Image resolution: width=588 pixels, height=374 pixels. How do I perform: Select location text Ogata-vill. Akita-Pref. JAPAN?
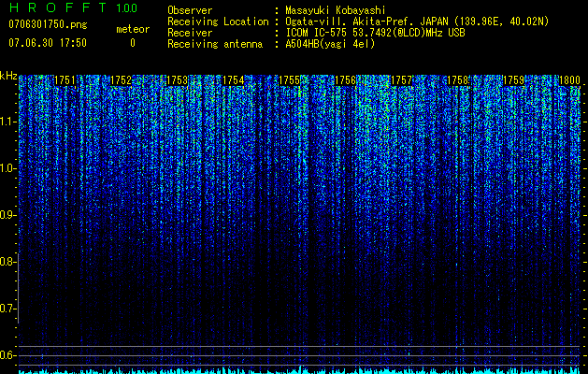[x=366, y=22]
